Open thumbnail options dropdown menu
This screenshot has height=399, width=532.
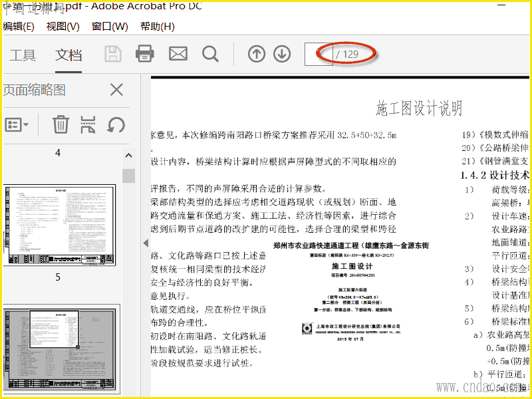click(x=17, y=125)
